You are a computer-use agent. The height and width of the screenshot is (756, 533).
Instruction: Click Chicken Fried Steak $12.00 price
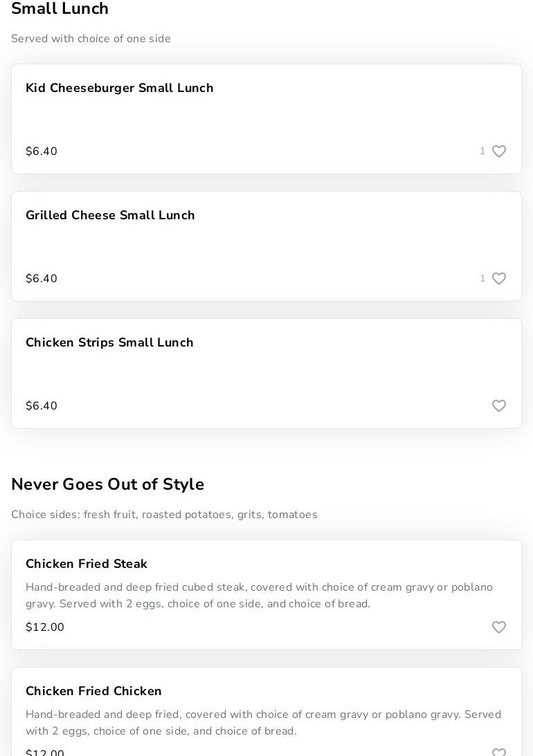[x=45, y=627]
